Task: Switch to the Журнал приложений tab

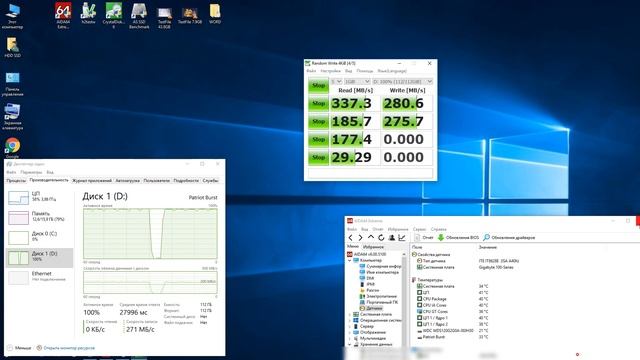Action: pos(92,180)
